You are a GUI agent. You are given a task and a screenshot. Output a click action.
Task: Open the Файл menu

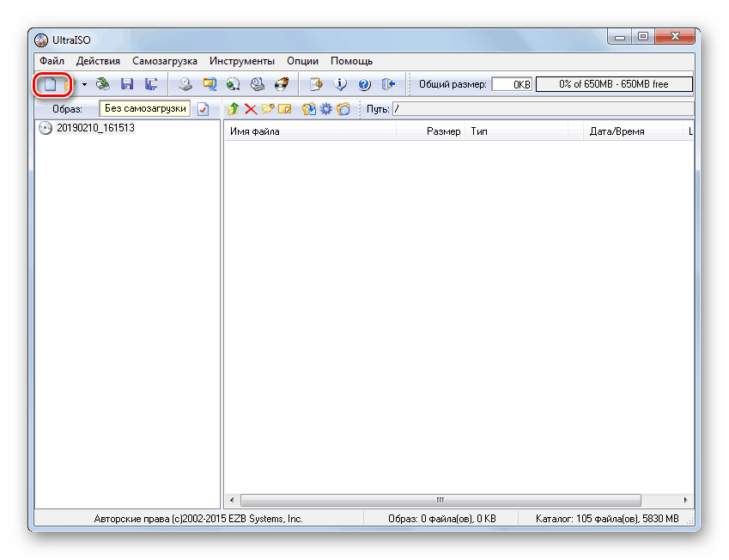pyautogui.click(x=52, y=61)
